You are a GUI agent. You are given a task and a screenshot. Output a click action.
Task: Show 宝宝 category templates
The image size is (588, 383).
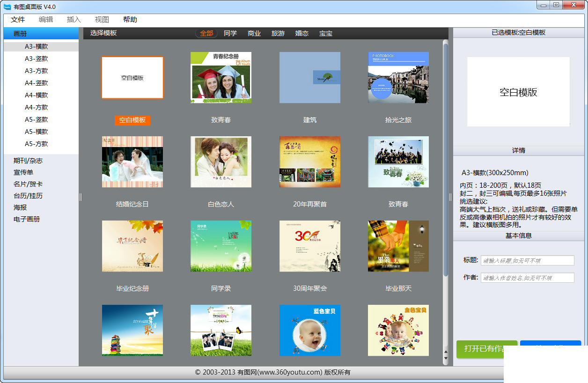coord(326,33)
